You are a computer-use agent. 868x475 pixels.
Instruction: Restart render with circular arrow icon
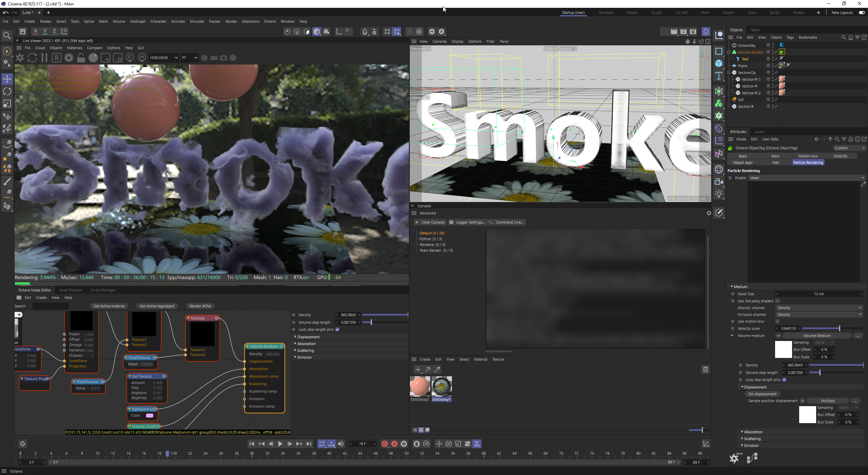[x=32, y=58]
